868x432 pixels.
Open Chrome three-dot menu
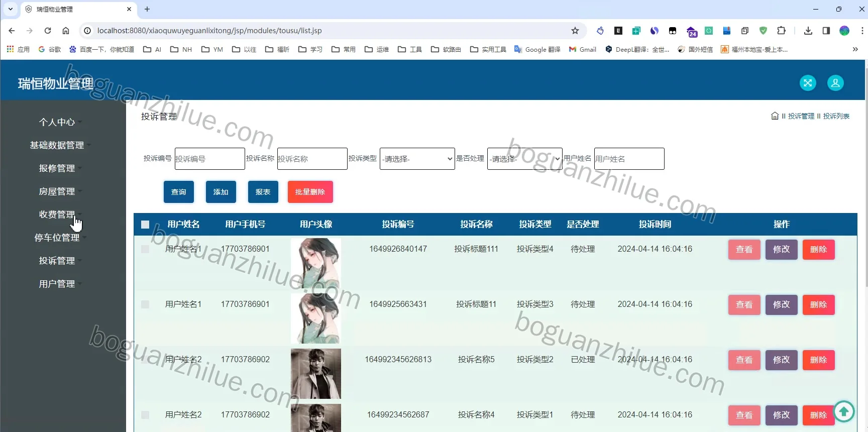[862, 31]
